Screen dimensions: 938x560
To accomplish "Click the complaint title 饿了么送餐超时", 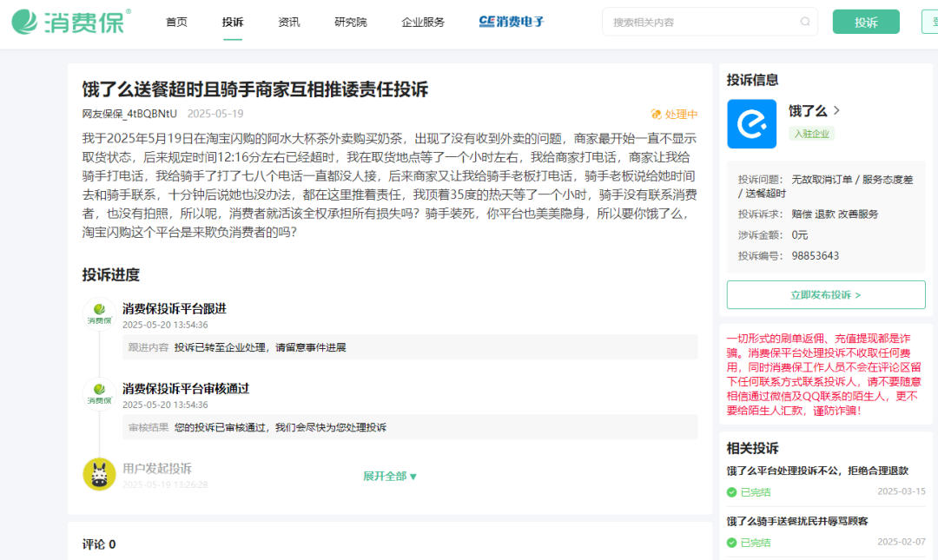I will click(255, 89).
